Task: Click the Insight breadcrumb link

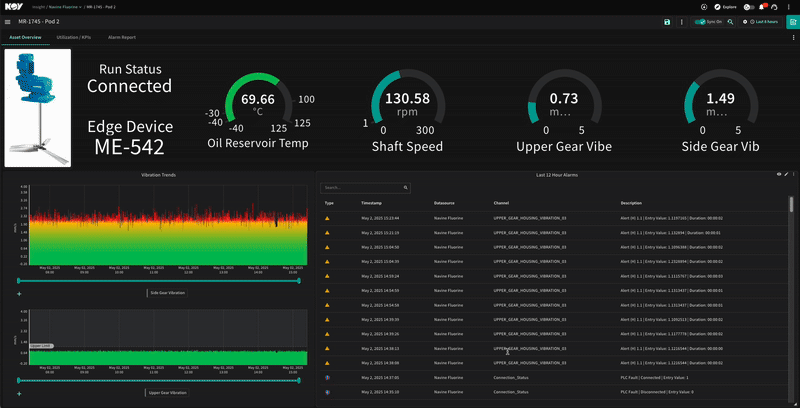Action: pyautogui.click(x=38, y=7)
